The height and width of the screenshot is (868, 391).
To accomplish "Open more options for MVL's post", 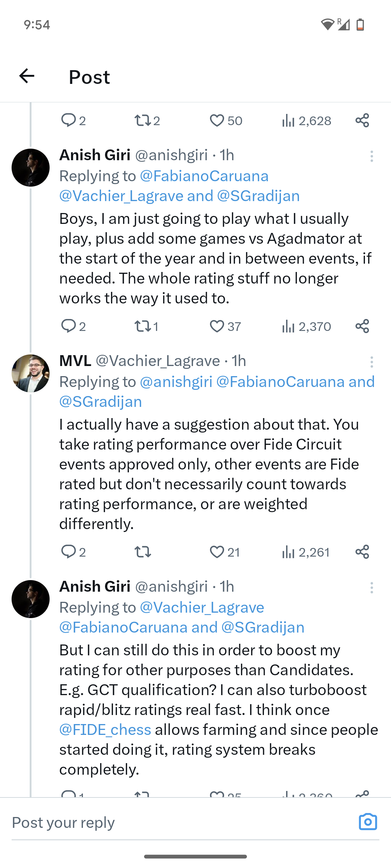I will (x=371, y=362).
